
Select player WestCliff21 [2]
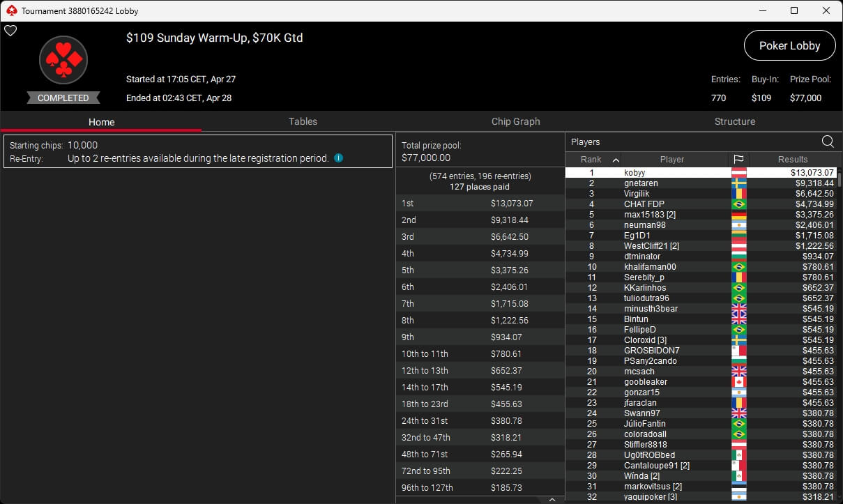(701, 245)
